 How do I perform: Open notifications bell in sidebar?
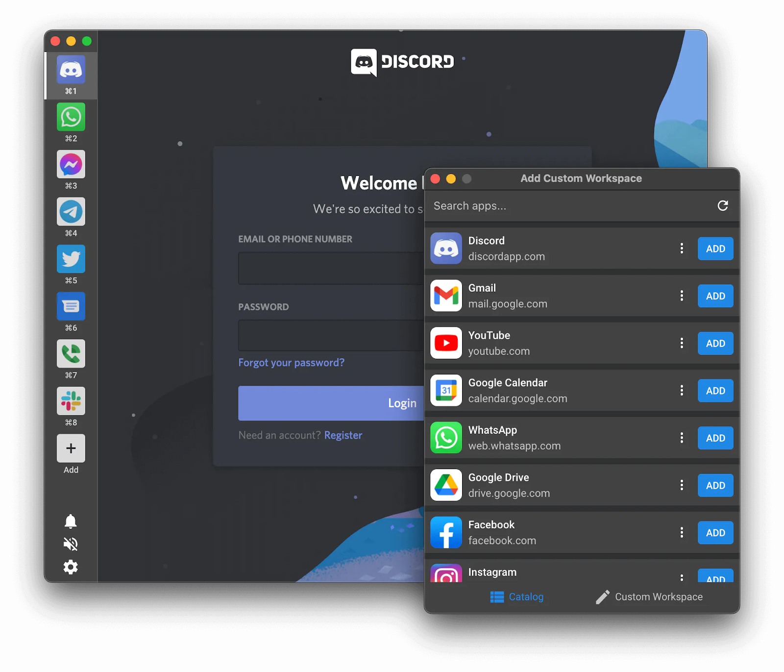point(71,522)
